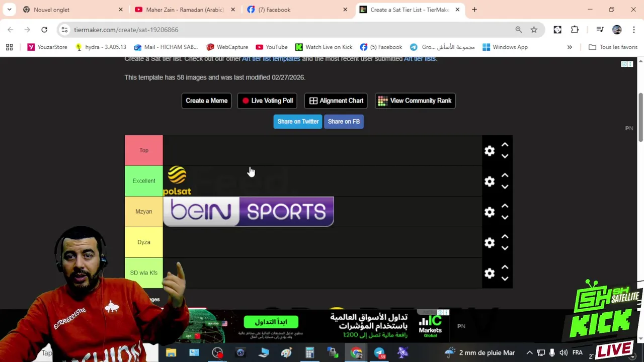Show hidden system tray icons
Screen dimensions: 644x362
[529, 353]
